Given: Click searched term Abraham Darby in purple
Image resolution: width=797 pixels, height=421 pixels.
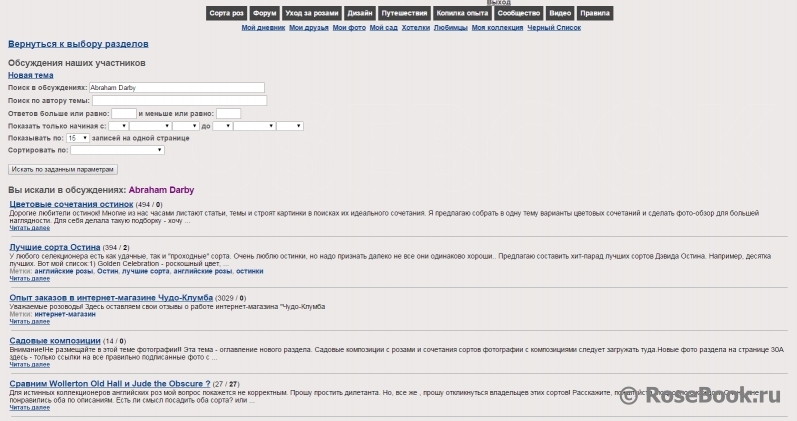Looking at the screenshot, I should (x=161, y=190).
